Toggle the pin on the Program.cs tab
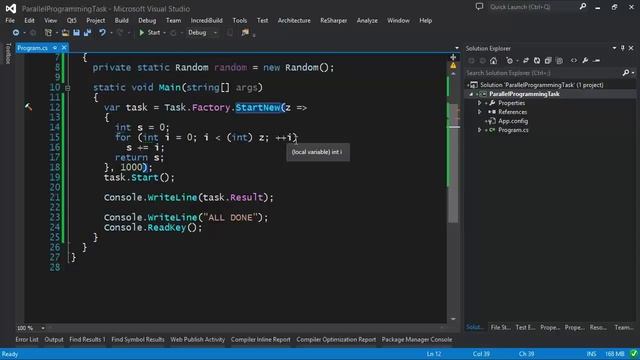 pos(55,48)
